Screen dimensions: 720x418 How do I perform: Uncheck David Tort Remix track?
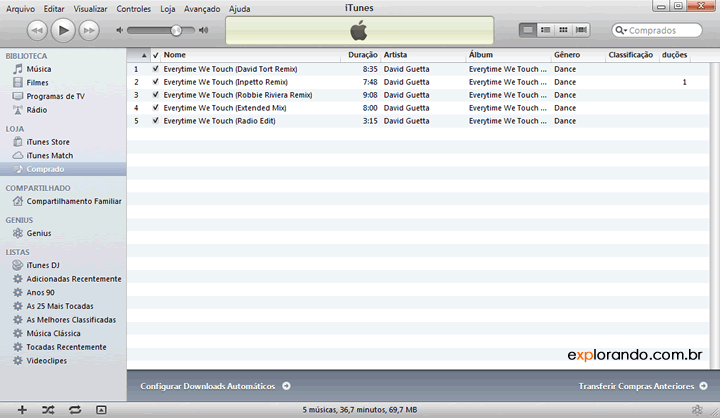[x=156, y=69]
